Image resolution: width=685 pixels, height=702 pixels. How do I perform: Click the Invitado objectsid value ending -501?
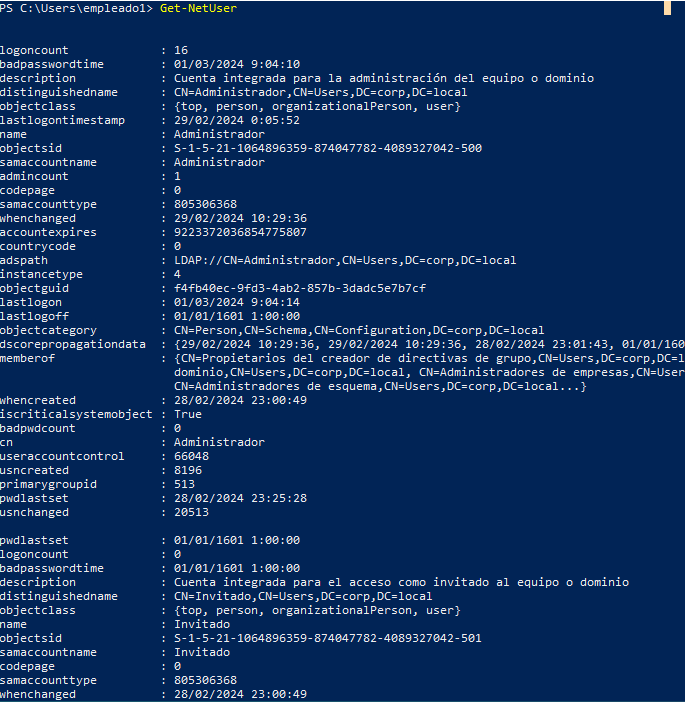click(328, 638)
